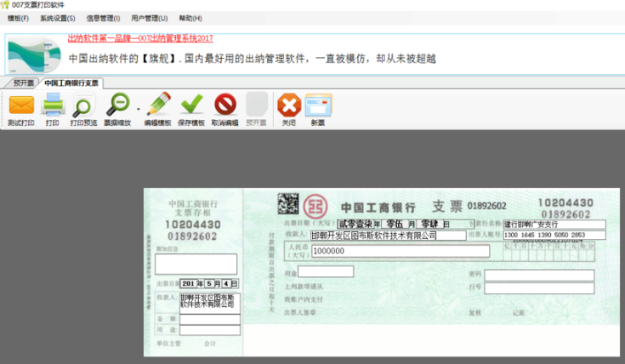This screenshot has height=364, width=625.
Task: Expand the 票据缩放 dropdown arrow
Action: tap(139, 109)
